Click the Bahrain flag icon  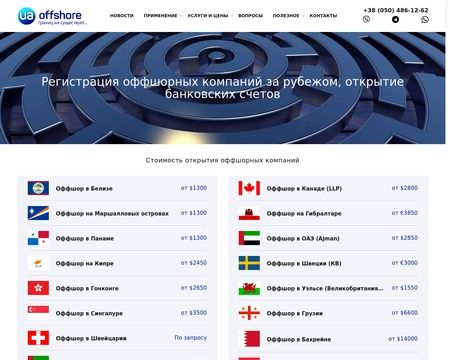point(249,339)
